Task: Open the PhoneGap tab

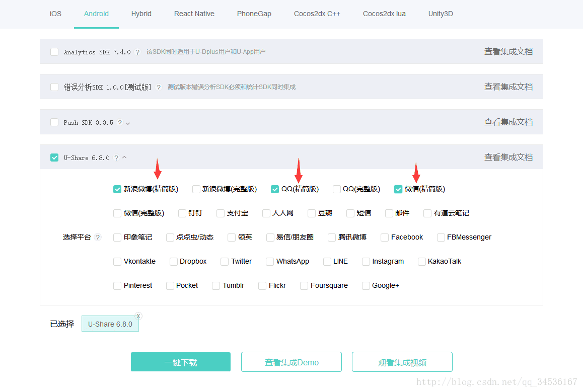Action: (x=254, y=14)
